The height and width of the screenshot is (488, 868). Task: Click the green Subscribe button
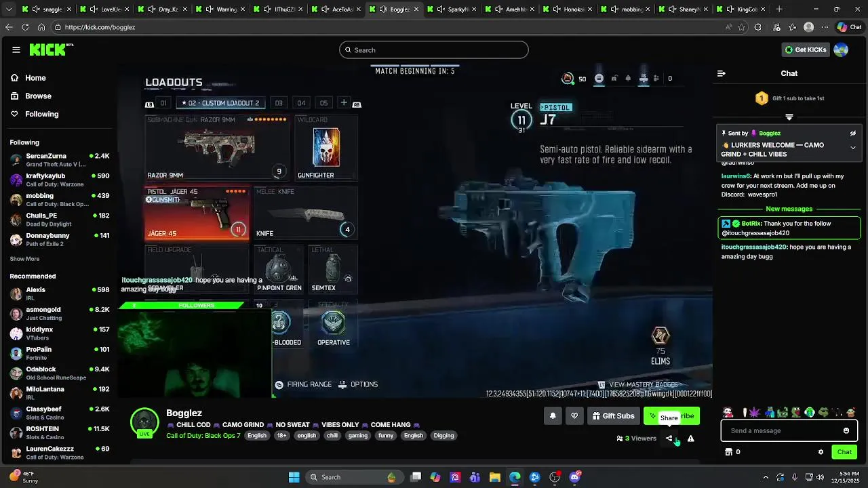tap(671, 416)
